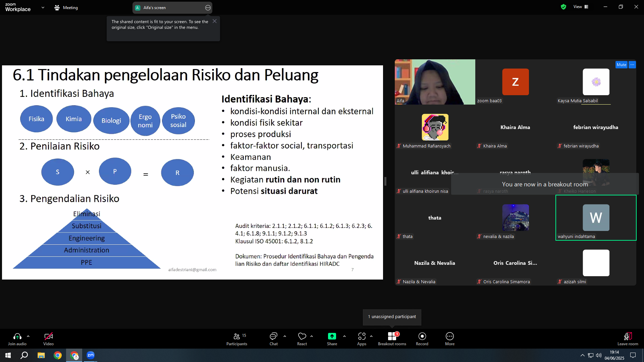
Task: Join audio from the toolbar
Action: coord(17,339)
